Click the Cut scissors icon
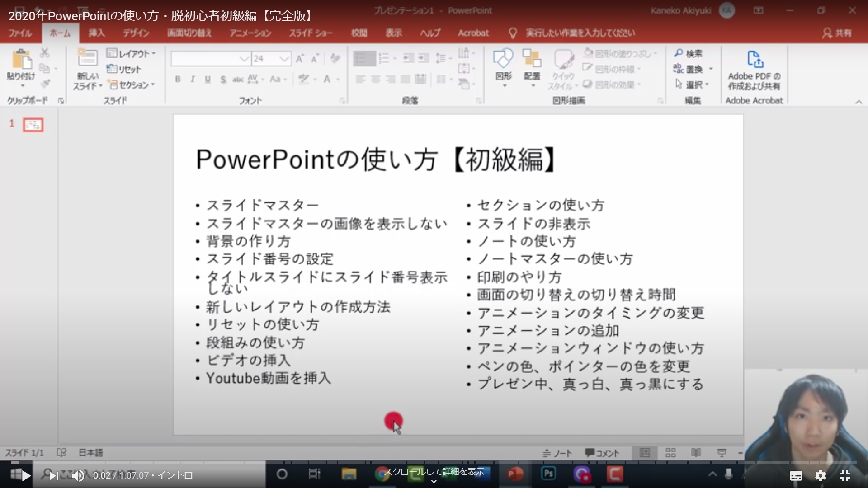 click(44, 53)
